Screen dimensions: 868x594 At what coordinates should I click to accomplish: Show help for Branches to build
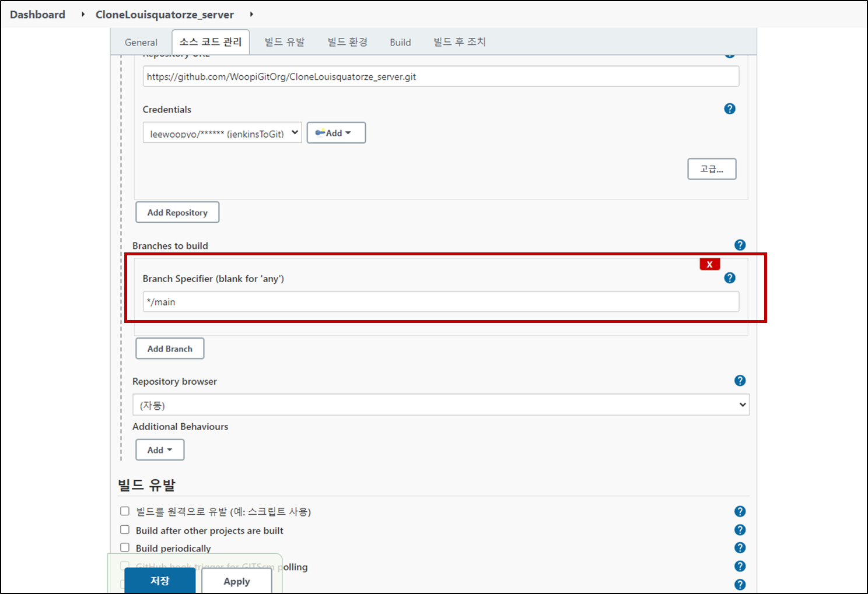coord(740,245)
